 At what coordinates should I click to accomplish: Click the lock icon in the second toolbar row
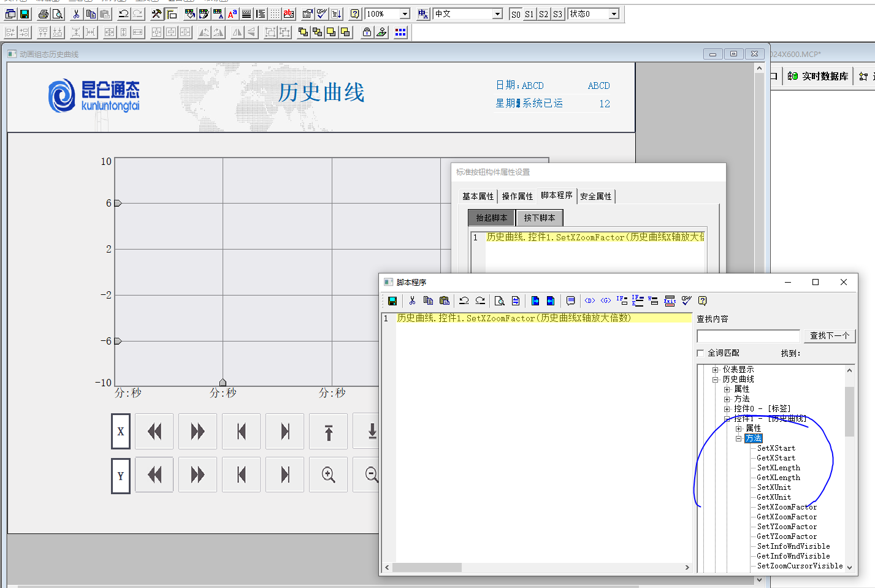pyautogui.click(x=367, y=32)
